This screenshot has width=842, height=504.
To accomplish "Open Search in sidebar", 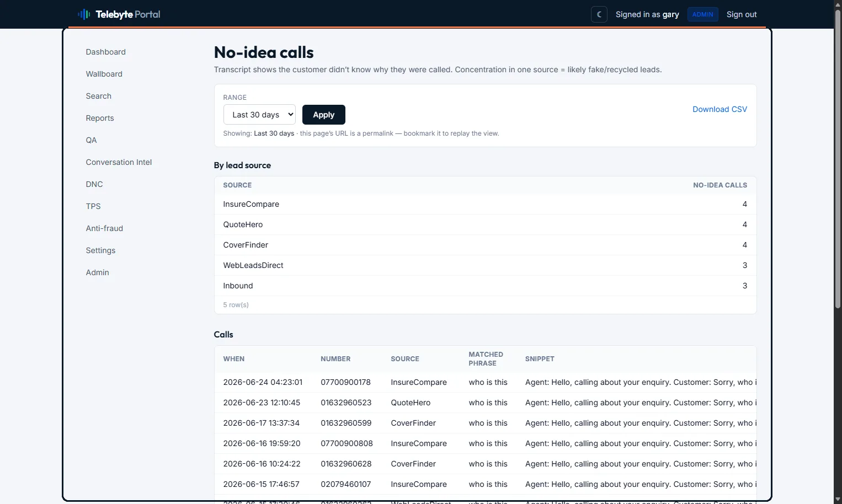I will (99, 96).
